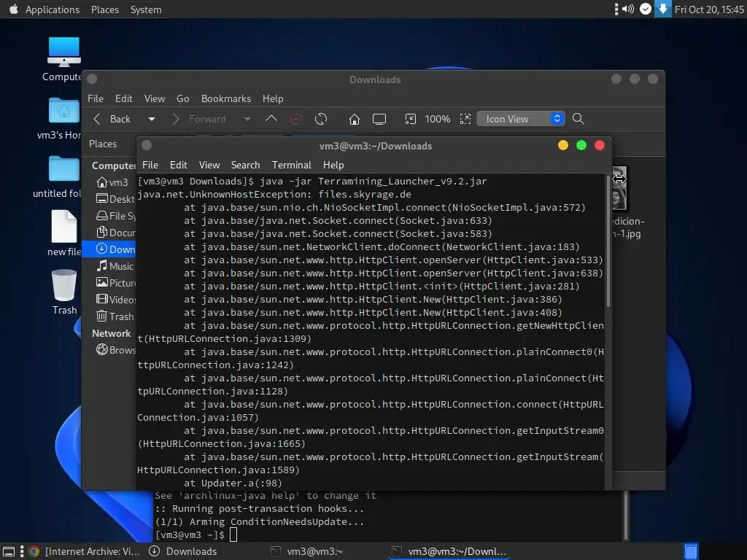747x560 pixels.
Task: Open the Bookmarks menu
Action: (x=226, y=98)
